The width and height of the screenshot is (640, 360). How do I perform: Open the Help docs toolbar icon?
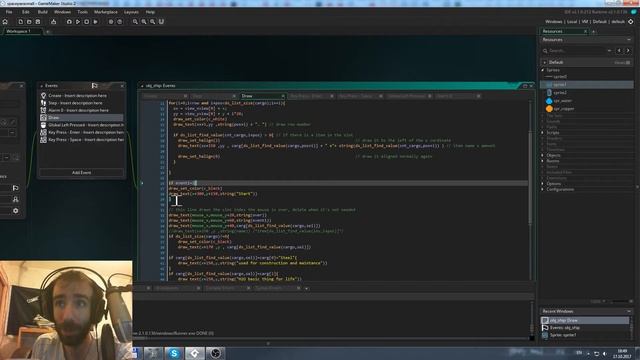[x=120, y=22]
